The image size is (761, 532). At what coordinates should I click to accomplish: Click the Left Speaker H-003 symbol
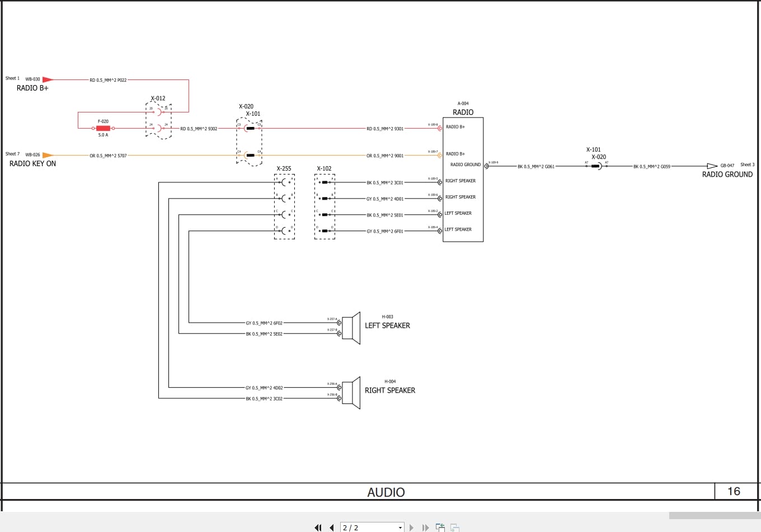pos(351,328)
